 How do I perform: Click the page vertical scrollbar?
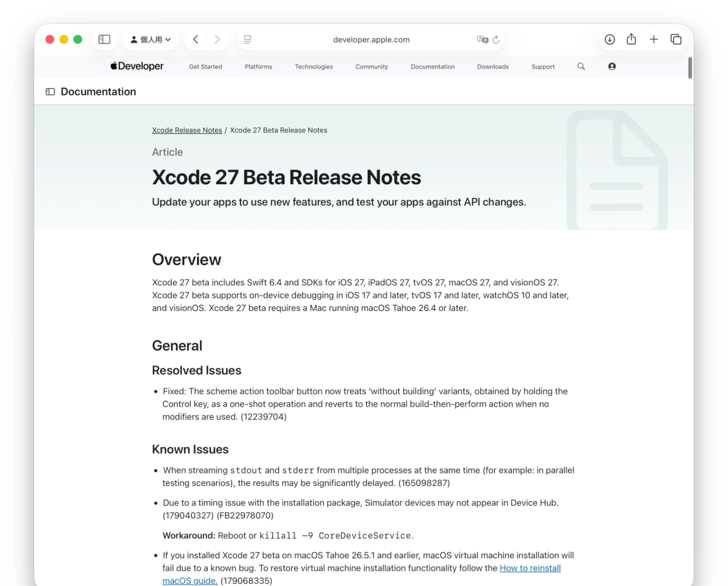tap(690, 68)
